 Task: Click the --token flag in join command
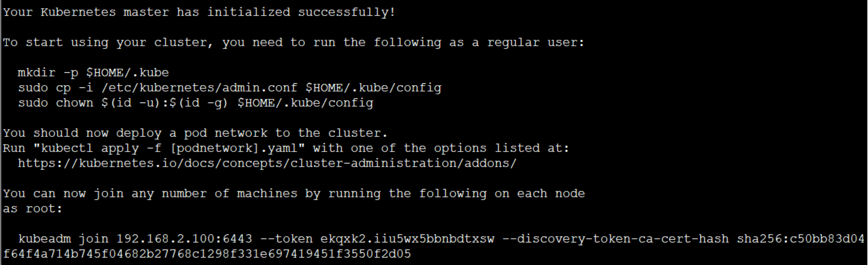pyautogui.click(x=286, y=239)
